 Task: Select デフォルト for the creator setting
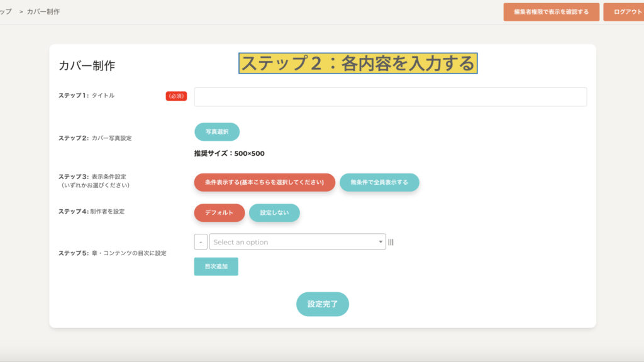[x=219, y=213]
